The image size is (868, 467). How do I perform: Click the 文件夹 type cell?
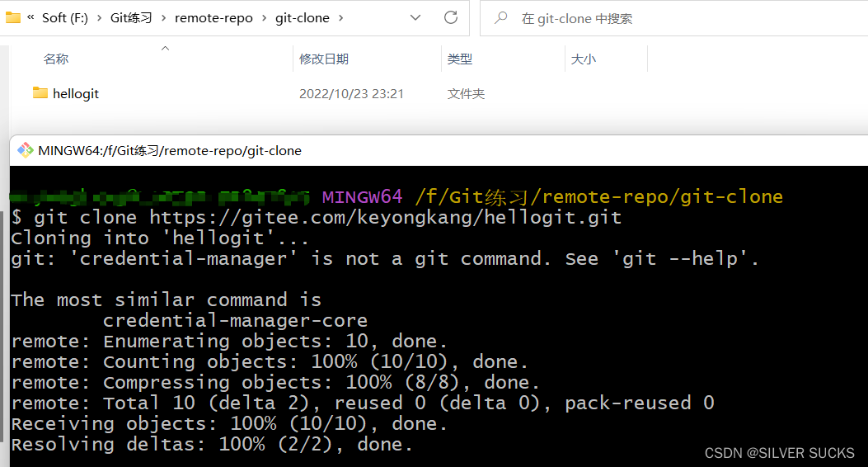(x=466, y=93)
